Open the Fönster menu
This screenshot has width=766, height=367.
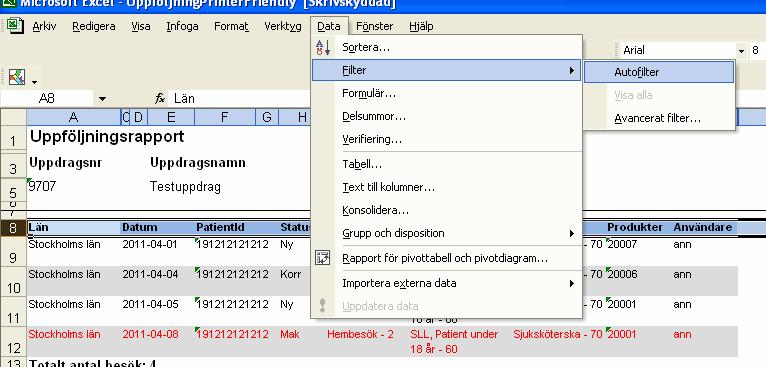[x=375, y=26]
